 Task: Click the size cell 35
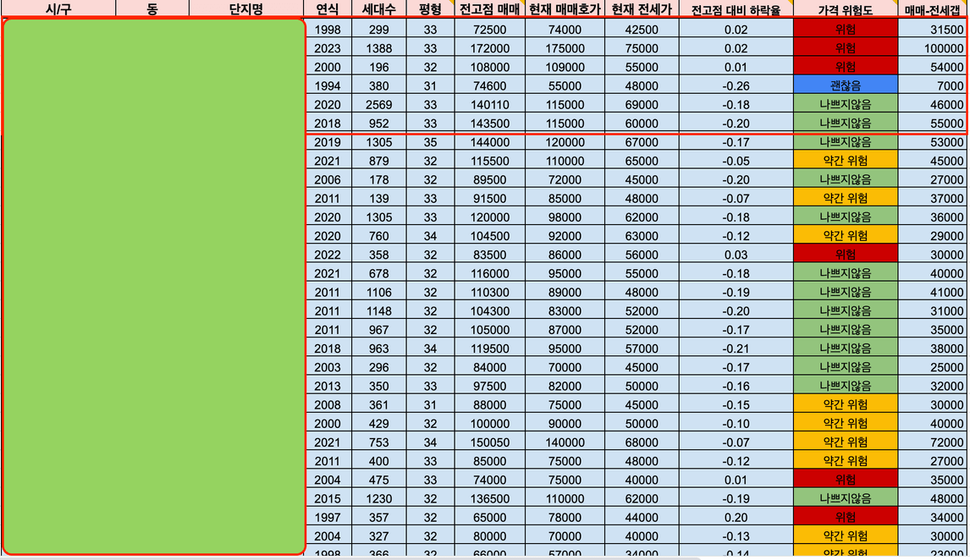tap(431, 141)
